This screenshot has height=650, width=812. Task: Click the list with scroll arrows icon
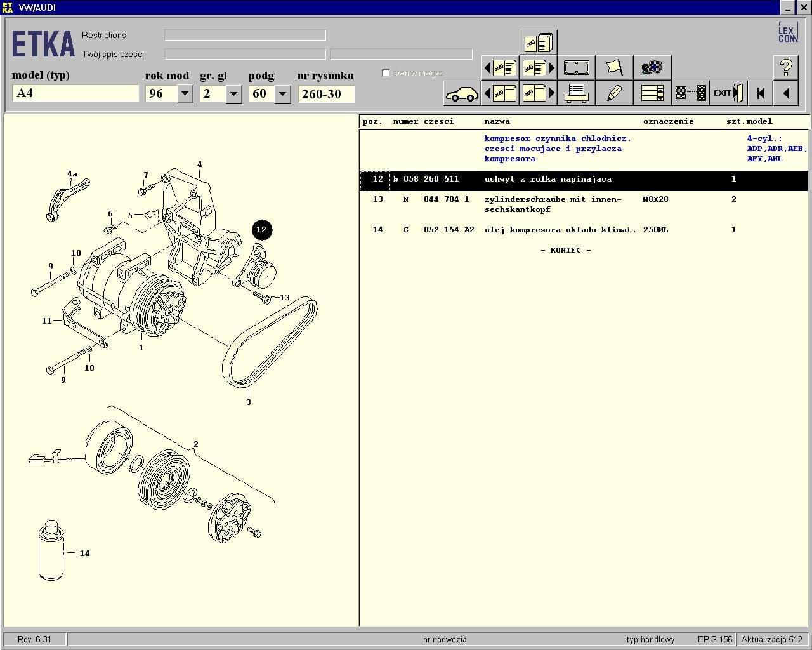click(653, 93)
